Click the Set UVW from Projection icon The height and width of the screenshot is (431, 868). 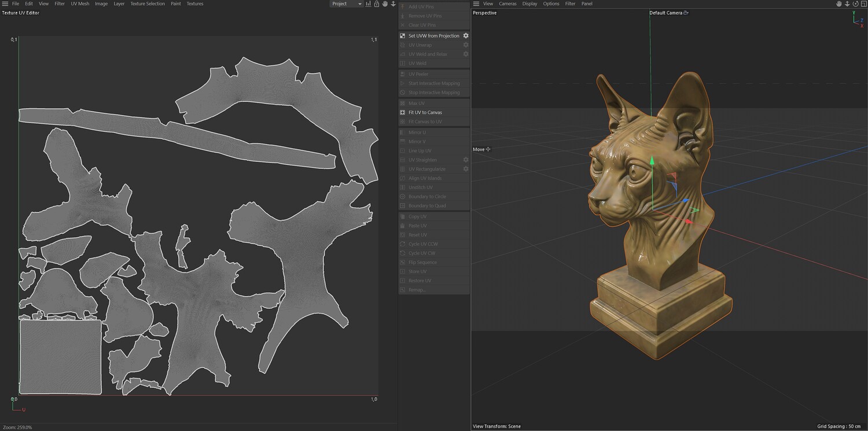(x=403, y=36)
